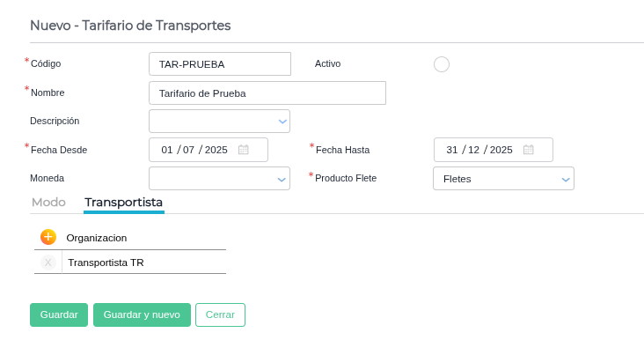Expand the Producto Flete dropdown
The width and height of the screenshot is (644, 355).
566,179
